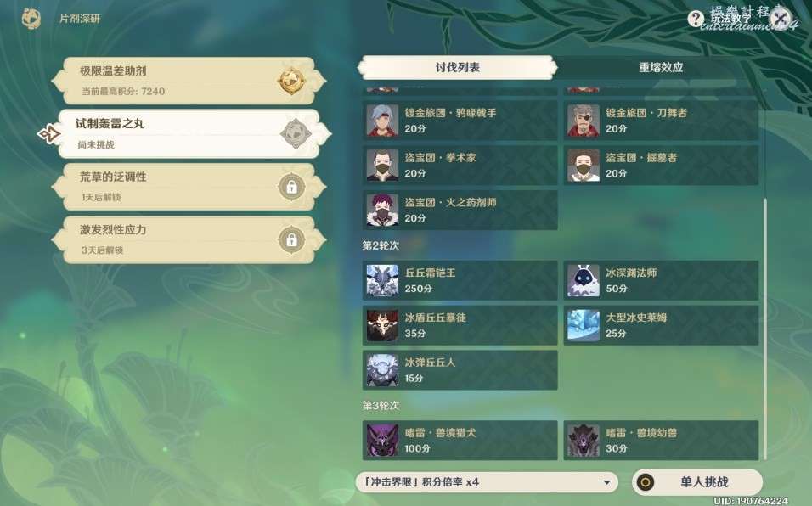Screen dimensions: 812x506
Task: Click the enemy list vertical scrollbar
Action: pyautogui.click(x=765, y=329)
